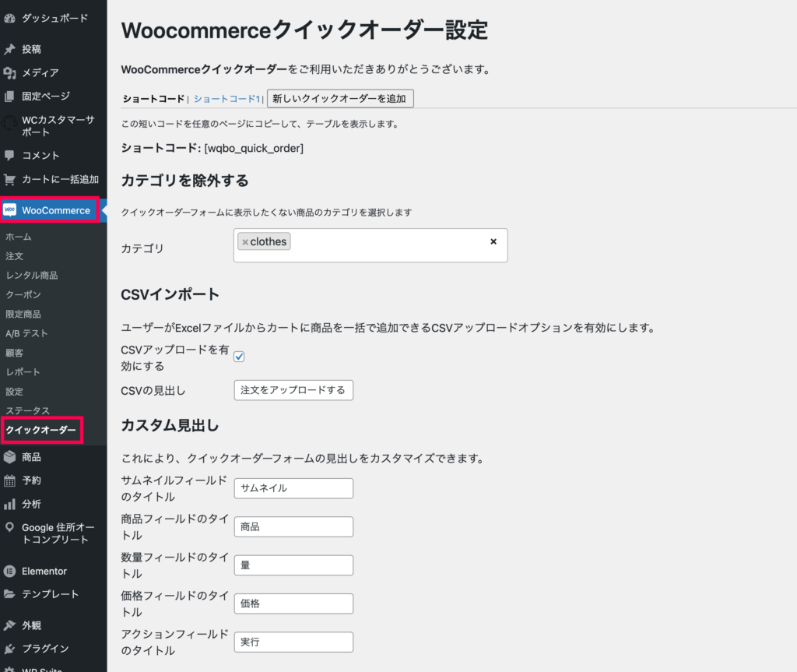
Task: Click 新しいクイックオーダーを追加 button
Action: (340, 99)
